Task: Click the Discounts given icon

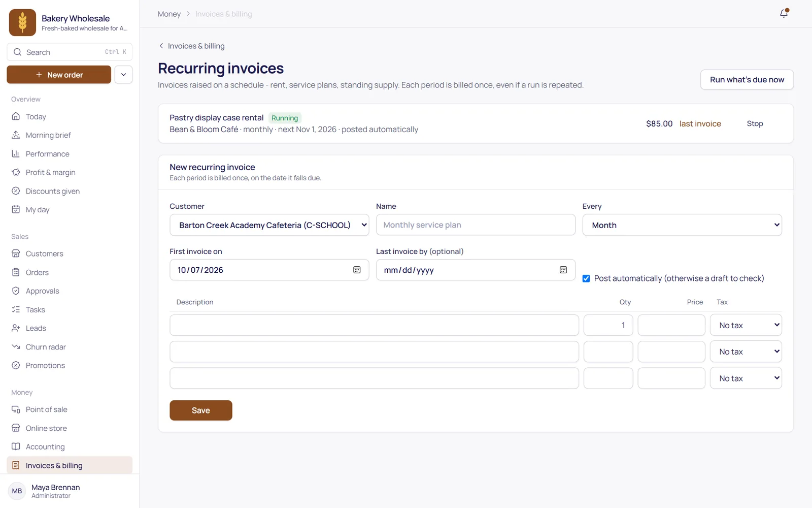Action: (x=16, y=191)
